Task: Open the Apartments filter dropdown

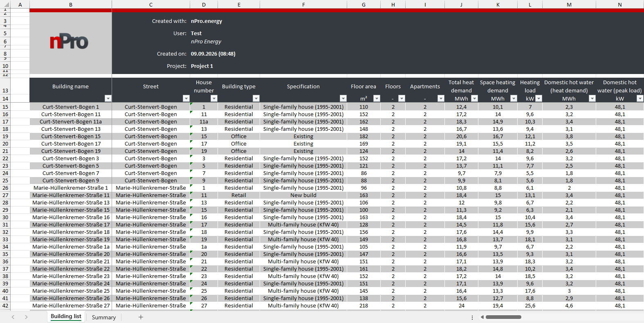Action: tap(441, 99)
